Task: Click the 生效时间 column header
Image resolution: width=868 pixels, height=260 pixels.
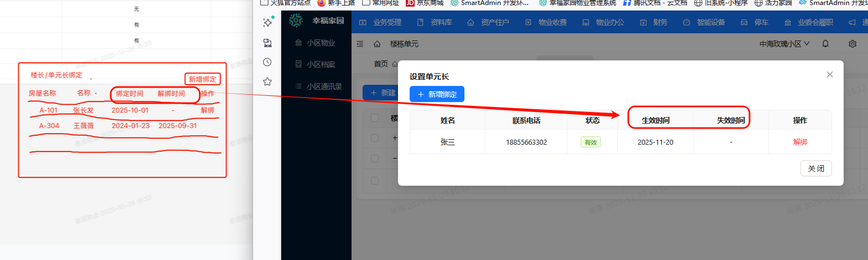Action: click(x=655, y=120)
